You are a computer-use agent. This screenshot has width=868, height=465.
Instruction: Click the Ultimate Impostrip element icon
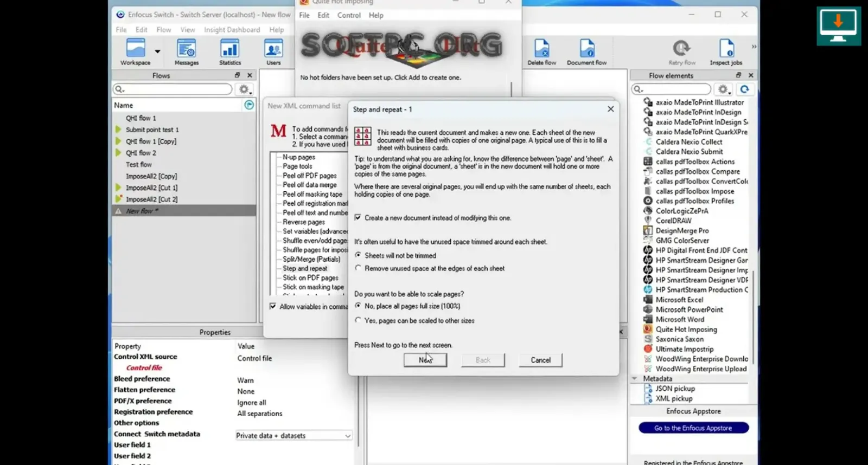648,349
